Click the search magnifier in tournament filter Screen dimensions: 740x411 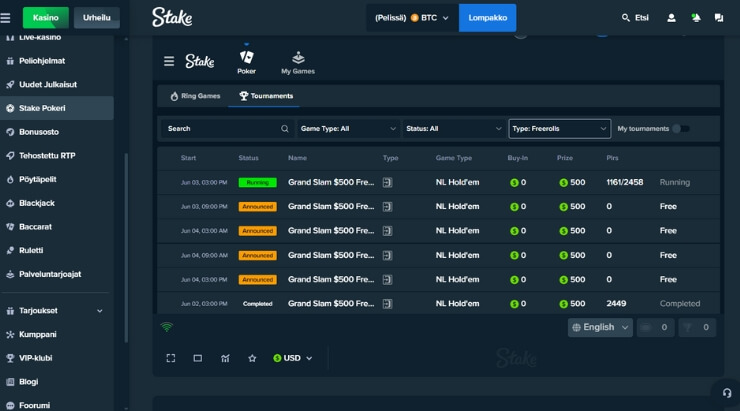coord(285,128)
